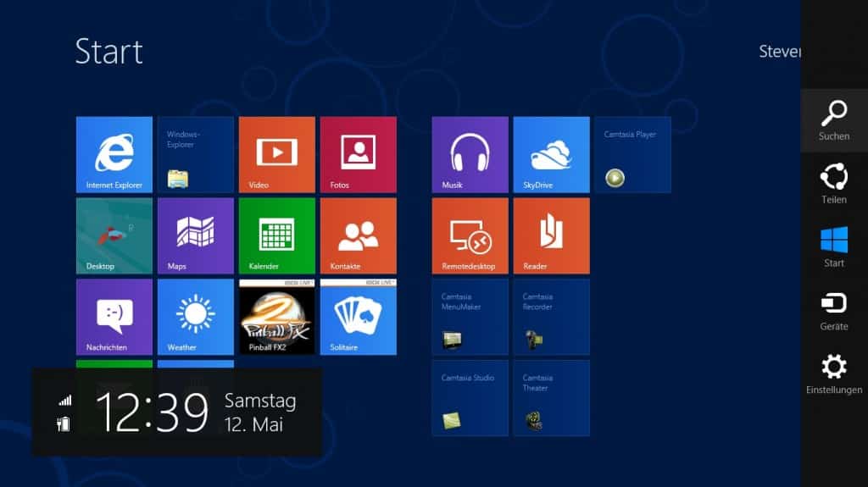Open the Musik tile

click(x=470, y=154)
